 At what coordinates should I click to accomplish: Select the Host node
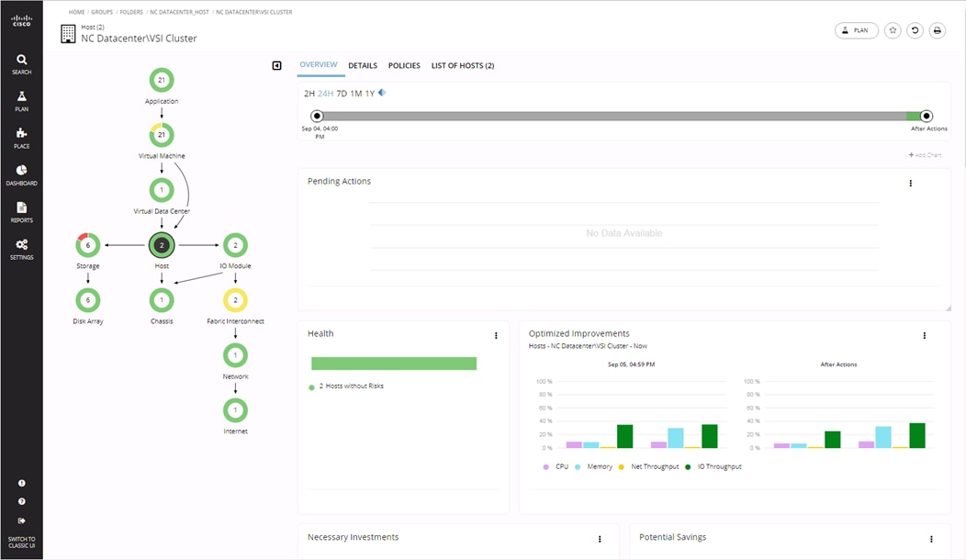pyautogui.click(x=162, y=245)
